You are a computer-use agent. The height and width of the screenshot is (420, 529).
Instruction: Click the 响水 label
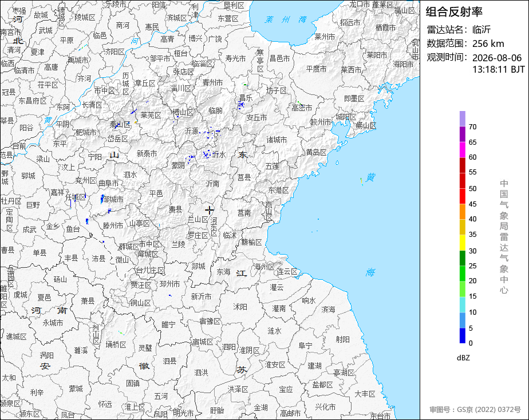click(309, 300)
